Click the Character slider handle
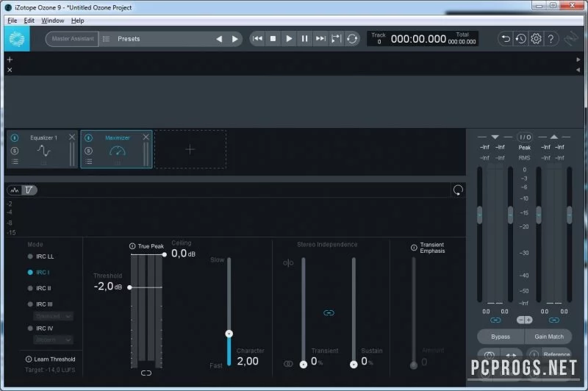Image resolution: width=588 pixels, height=391 pixels. click(229, 334)
